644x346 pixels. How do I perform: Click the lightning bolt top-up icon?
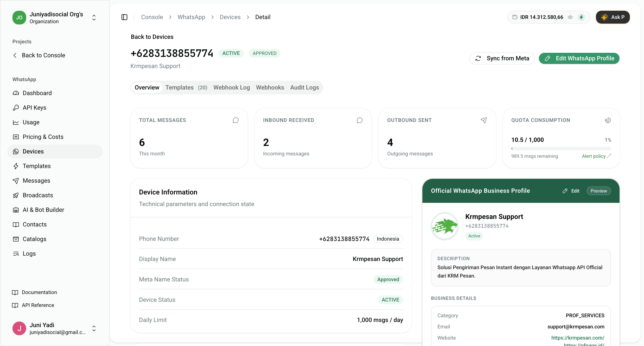pyautogui.click(x=581, y=17)
